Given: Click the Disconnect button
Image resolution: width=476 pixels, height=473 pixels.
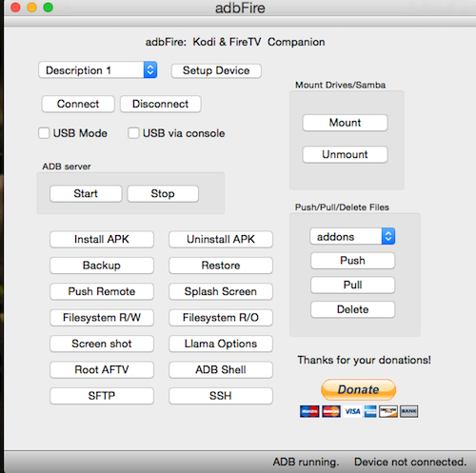Looking at the screenshot, I should pos(160,104).
